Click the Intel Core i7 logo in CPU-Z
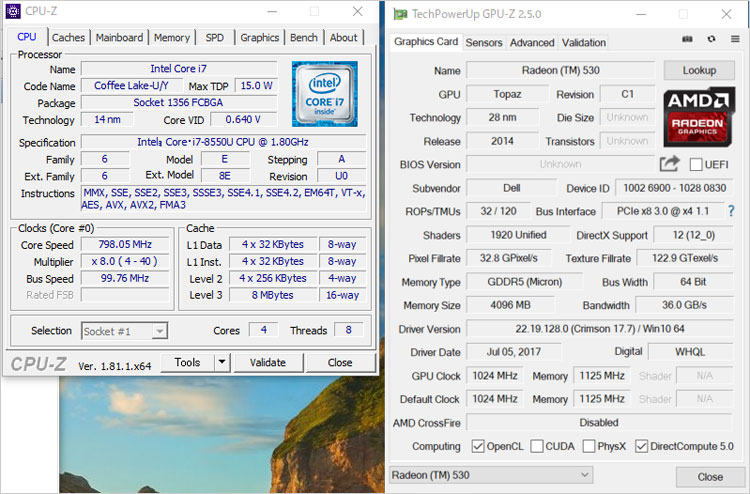The width and height of the screenshot is (750, 494). (x=325, y=94)
